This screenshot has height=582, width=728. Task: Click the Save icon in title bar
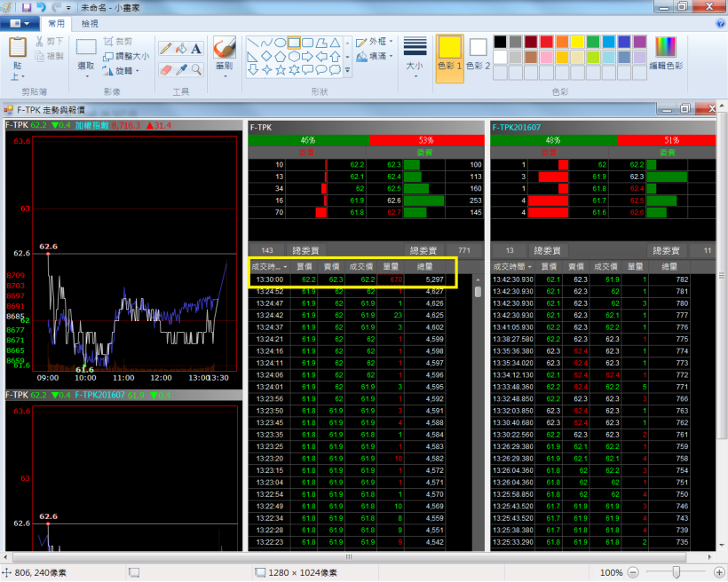pos(26,6)
